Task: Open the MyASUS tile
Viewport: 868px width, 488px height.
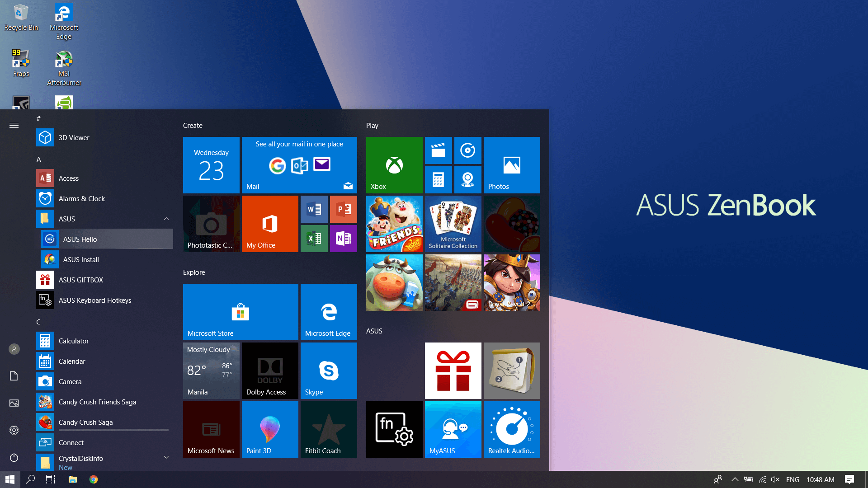Action: click(x=453, y=429)
